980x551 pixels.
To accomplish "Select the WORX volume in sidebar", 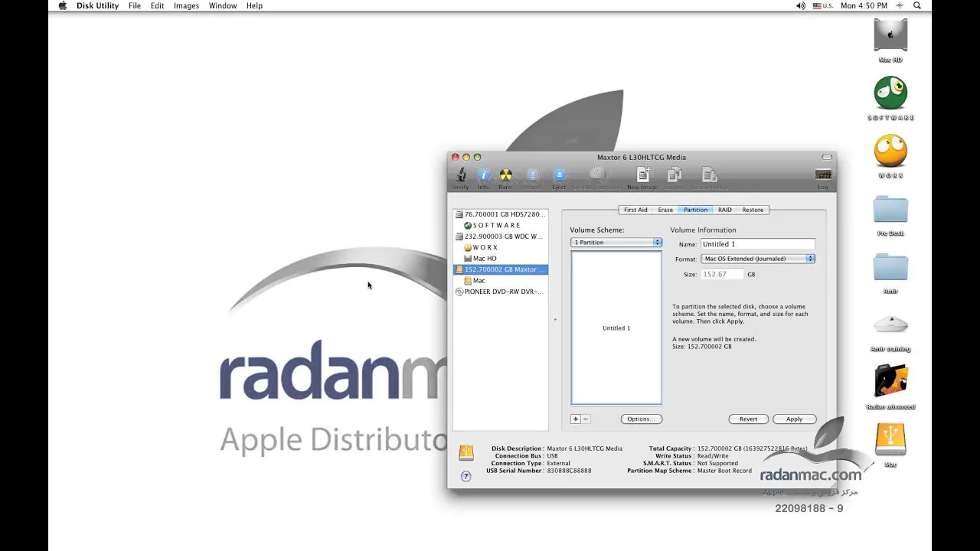I will 501,248.
